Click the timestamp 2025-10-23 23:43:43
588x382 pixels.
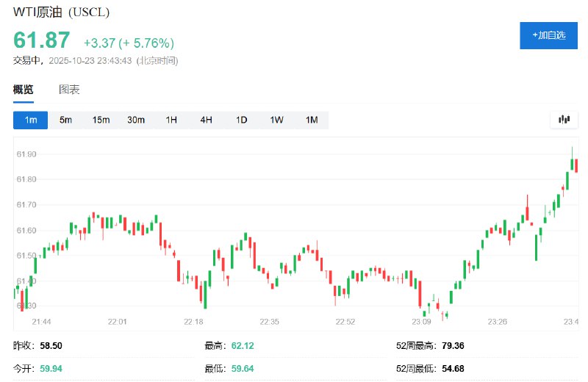[90, 61]
